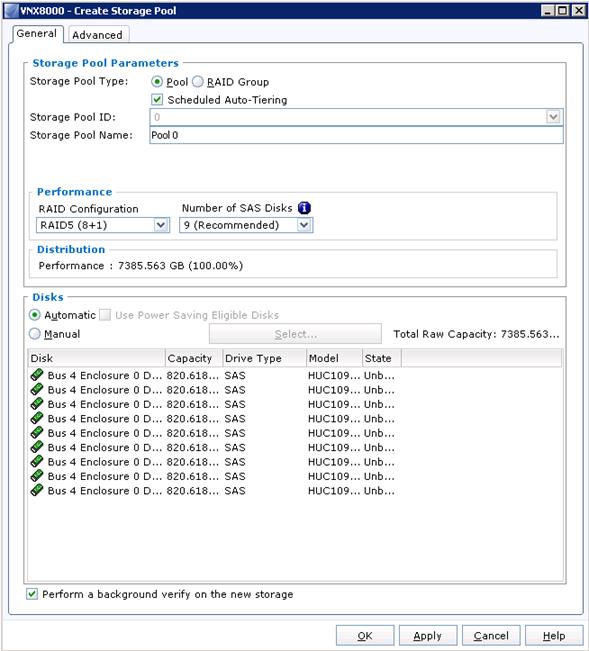Select the General tab
The width and height of the screenshot is (589, 651).
(37, 34)
